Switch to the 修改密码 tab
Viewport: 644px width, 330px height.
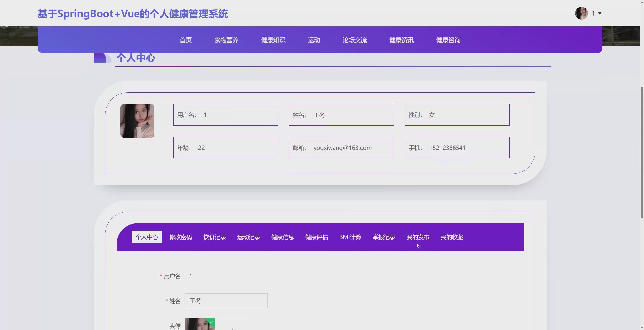(x=181, y=237)
